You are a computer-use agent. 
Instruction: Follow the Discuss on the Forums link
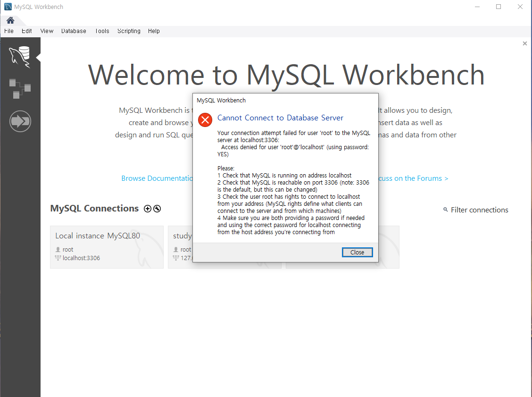tap(413, 178)
